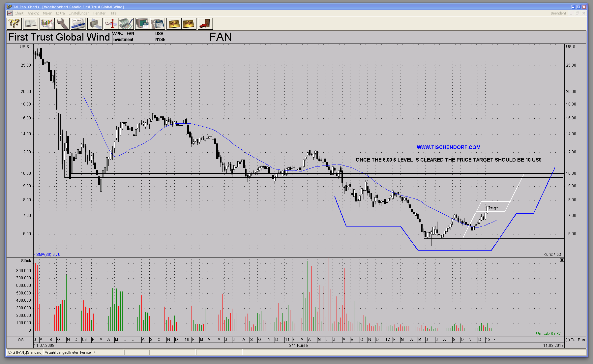The height and width of the screenshot is (364, 593).
Task: Click the '11' year marker on timeline
Action: pyautogui.click(x=287, y=340)
